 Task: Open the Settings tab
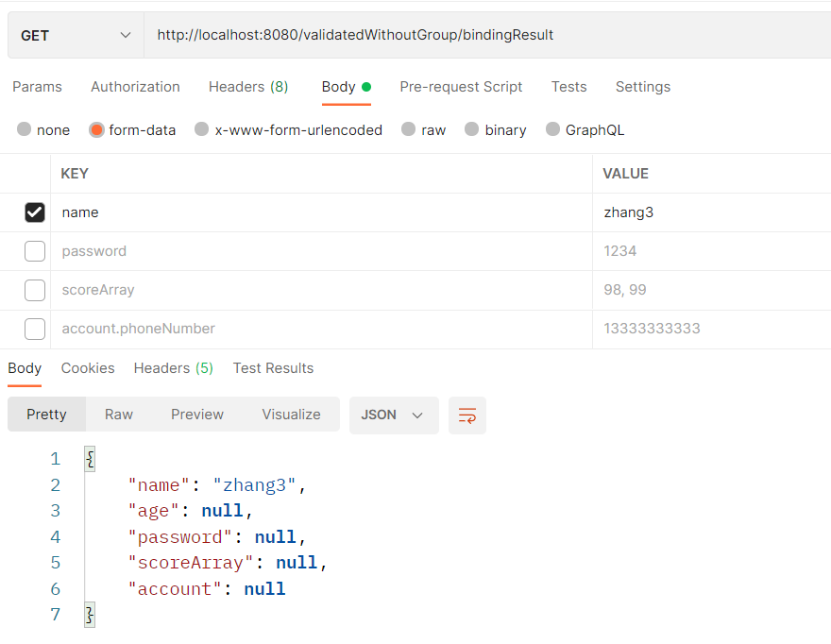[643, 87]
